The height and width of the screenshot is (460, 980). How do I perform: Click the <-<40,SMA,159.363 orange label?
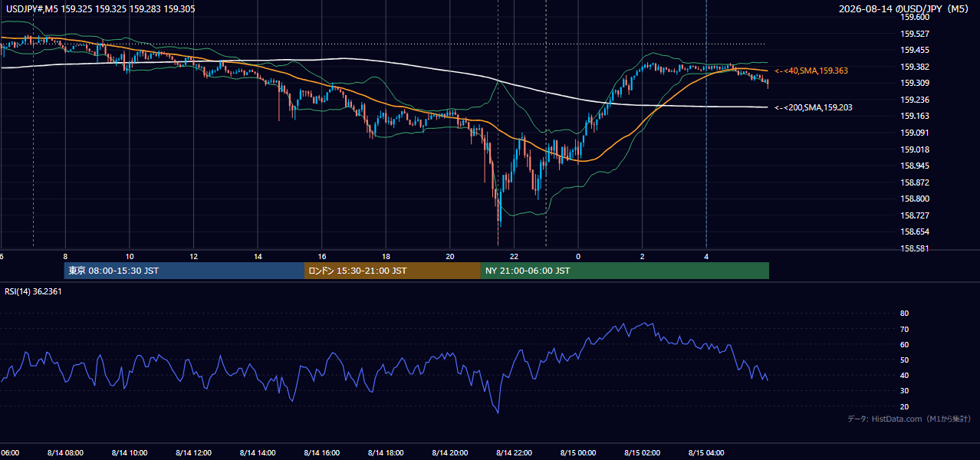click(x=811, y=71)
